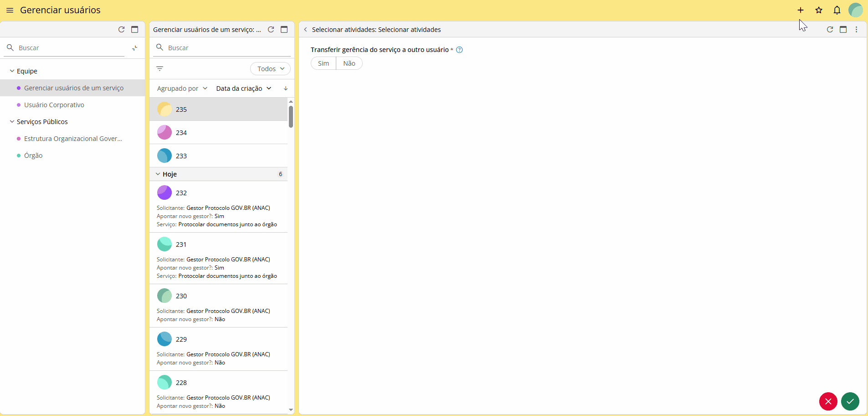Collapse the Equipe tree group

coord(12,71)
